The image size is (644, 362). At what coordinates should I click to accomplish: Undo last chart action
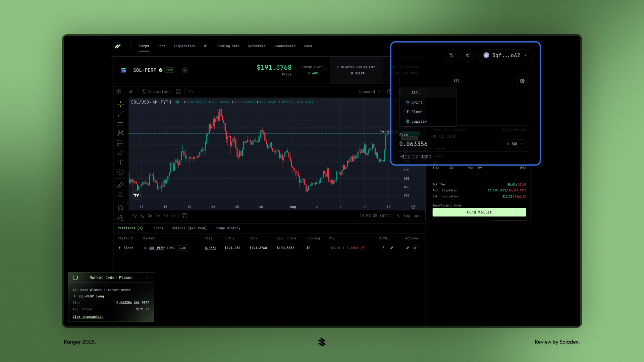(x=191, y=92)
